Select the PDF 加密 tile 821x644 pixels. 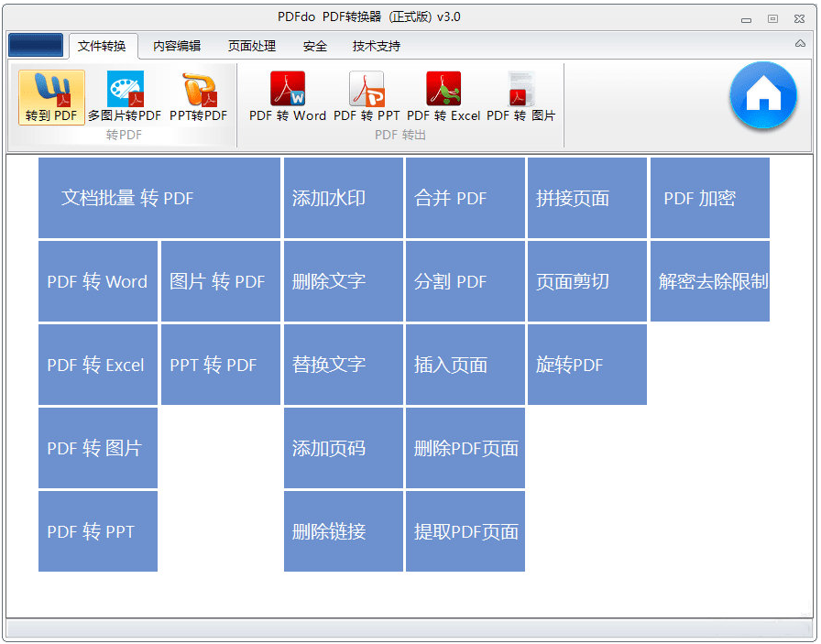(709, 197)
